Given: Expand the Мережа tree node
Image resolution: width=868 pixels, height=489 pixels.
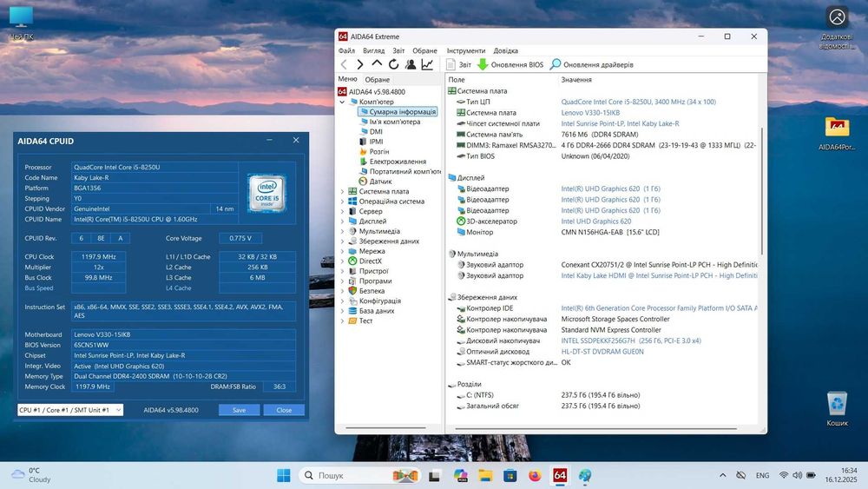Looking at the screenshot, I should pyautogui.click(x=342, y=251).
